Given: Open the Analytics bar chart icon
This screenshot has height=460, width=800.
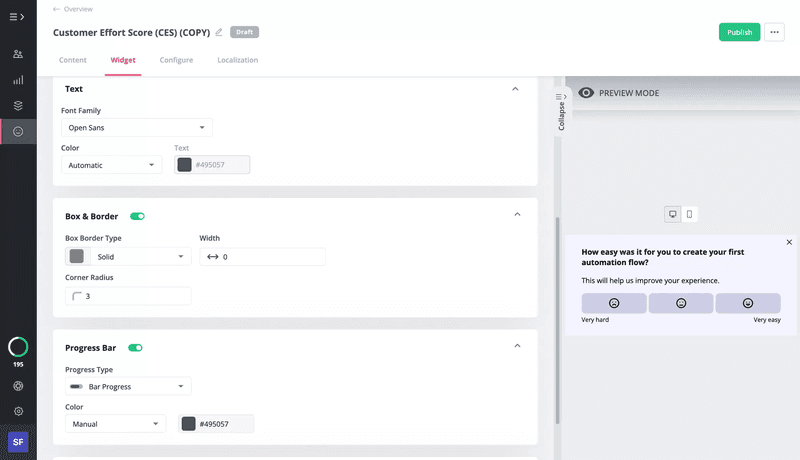Looking at the screenshot, I should 18,80.
